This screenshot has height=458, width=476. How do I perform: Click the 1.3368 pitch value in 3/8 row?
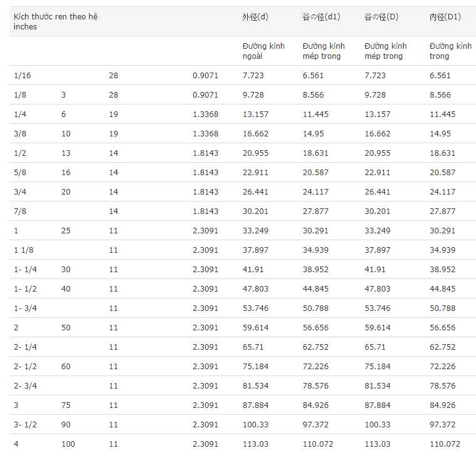pos(206,134)
